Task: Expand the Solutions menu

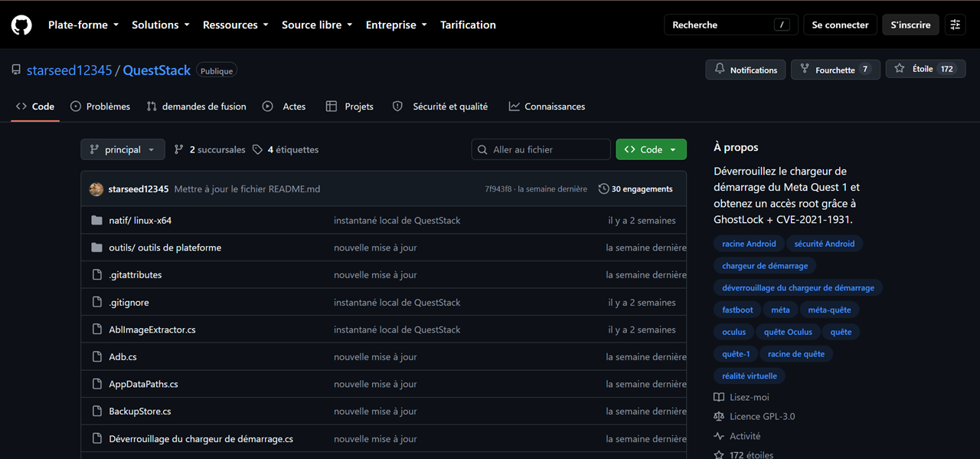Action: coord(160,25)
